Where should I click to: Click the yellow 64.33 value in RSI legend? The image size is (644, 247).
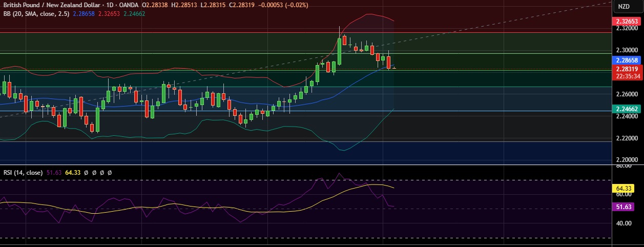tap(73, 173)
